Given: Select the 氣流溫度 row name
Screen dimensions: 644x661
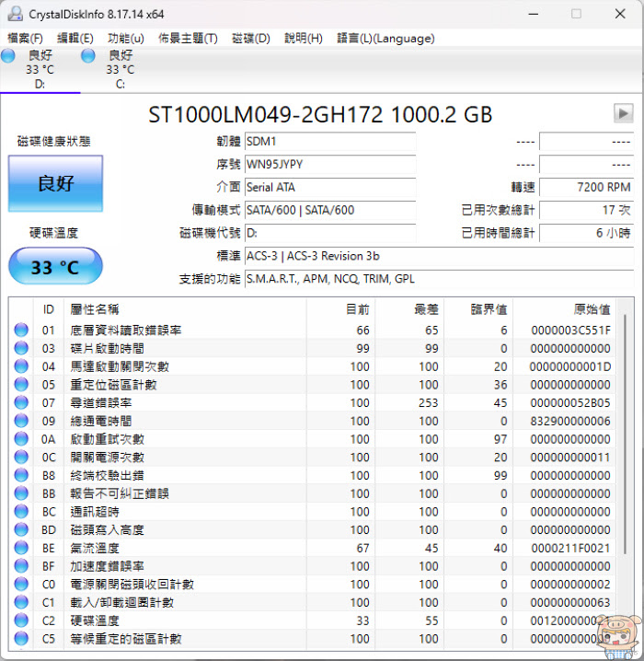Looking at the screenshot, I should coord(95,548).
